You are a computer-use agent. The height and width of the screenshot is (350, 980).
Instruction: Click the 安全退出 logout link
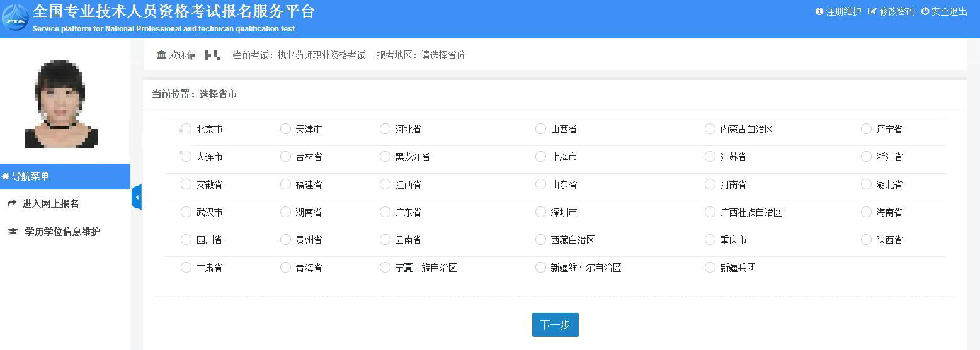pos(949,11)
